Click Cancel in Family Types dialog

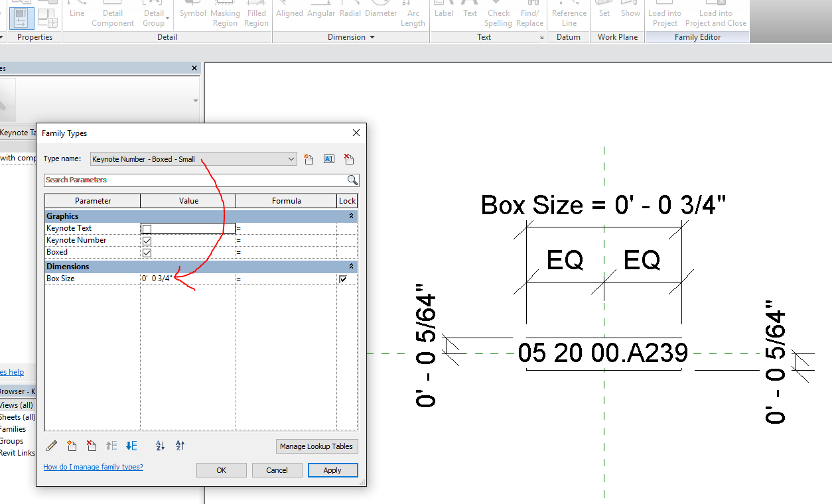tap(277, 470)
